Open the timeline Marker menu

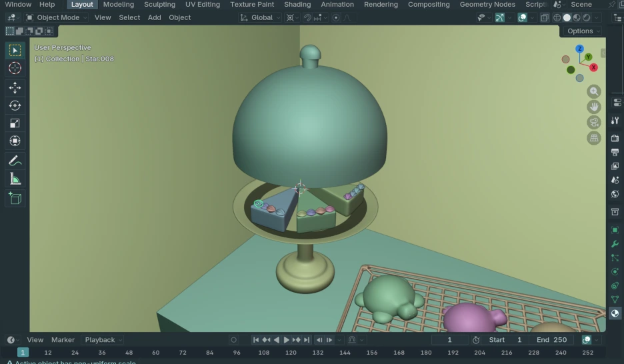point(63,340)
